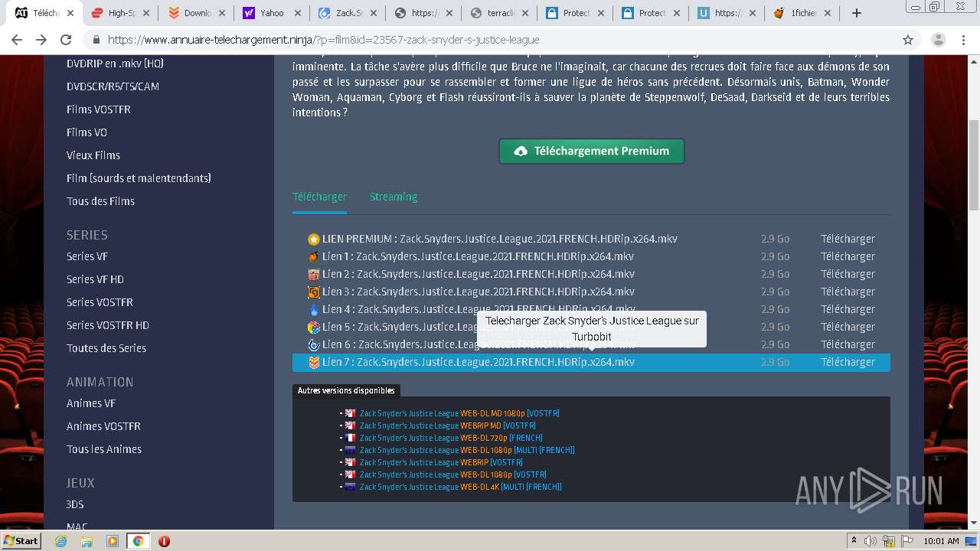The width and height of the screenshot is (980, 551).
Task: Click the flag icon of WEB-DL 4K version
Action: coord(350,487)
